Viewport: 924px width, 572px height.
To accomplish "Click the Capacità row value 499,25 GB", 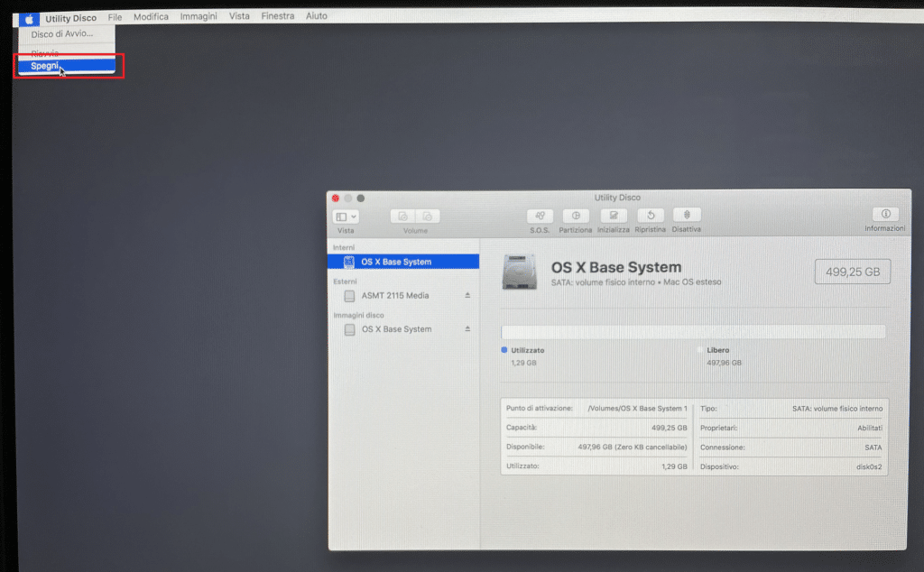I will pyautogui.click(x=669, y=428).
